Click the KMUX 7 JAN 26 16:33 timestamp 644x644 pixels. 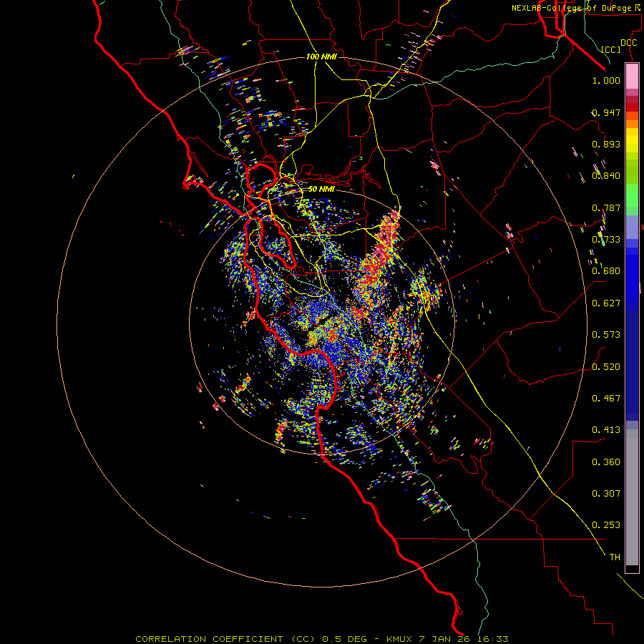(447, 639)
